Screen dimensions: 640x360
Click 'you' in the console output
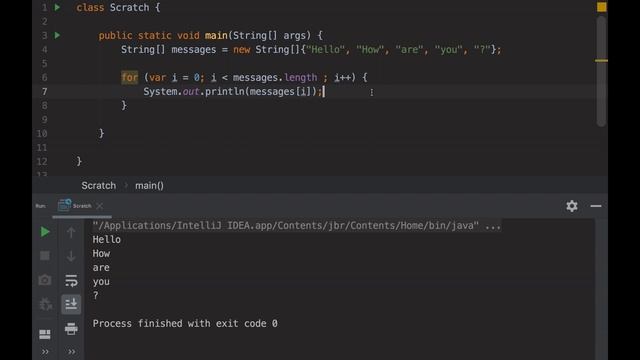pyautogui.click(x=101, y=282)
